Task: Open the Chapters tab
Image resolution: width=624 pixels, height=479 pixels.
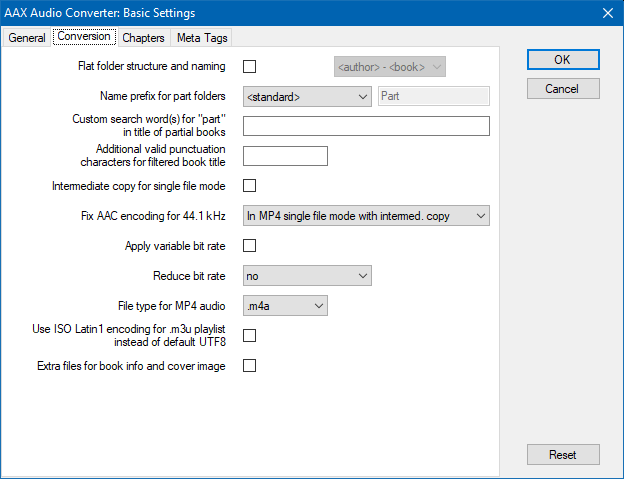Action: [x=143, y=38]
